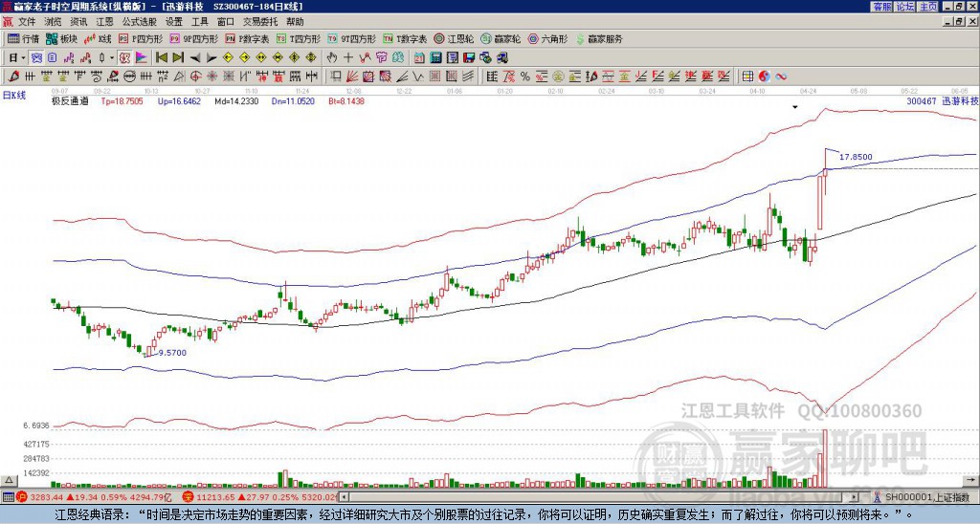Open the 赢家轮 wheel tool
The width and height of the screenshot is (980, 524).
point(501,38)
